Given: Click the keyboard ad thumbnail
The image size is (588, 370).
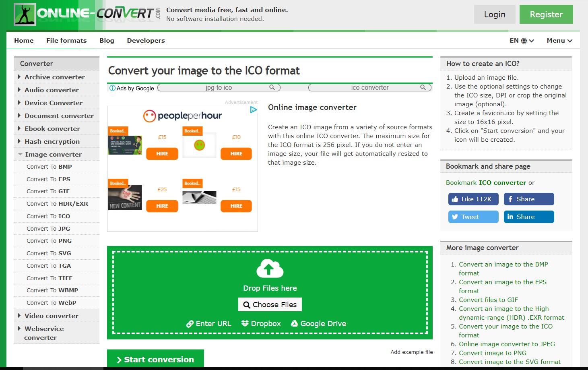Looking at the screenshot, I should point(200,197).
